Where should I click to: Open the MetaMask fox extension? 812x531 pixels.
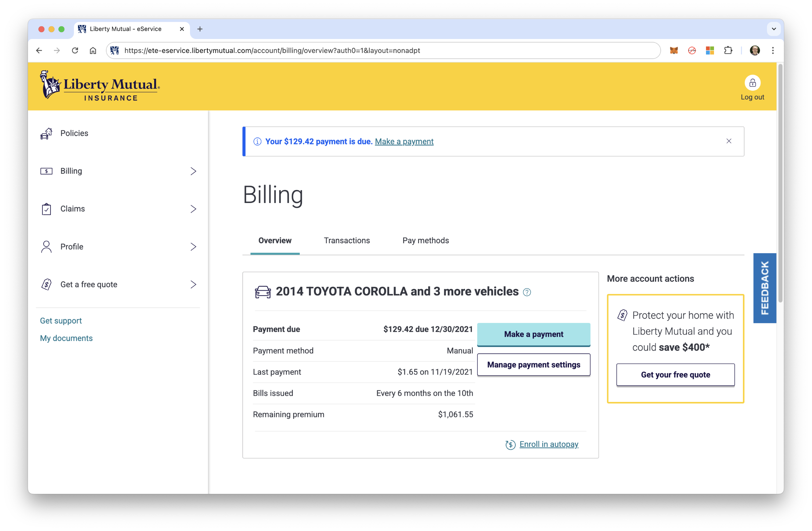coord(673,50)
